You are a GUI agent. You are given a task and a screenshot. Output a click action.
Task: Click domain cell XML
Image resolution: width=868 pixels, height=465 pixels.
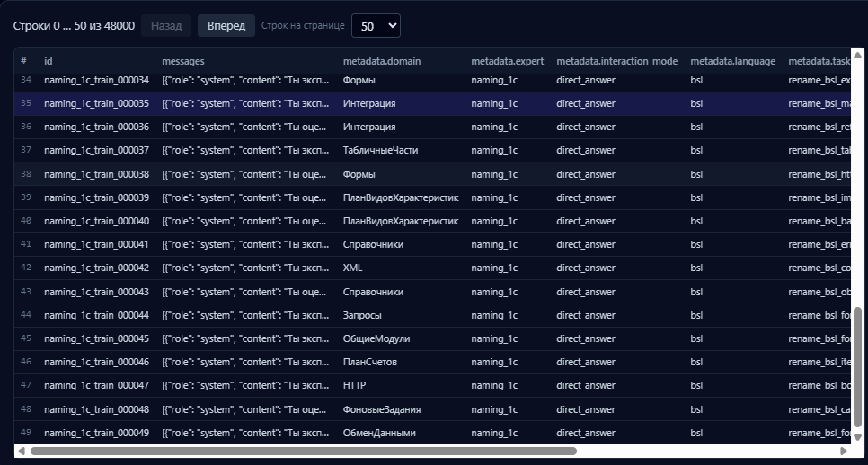pos(352,268)
